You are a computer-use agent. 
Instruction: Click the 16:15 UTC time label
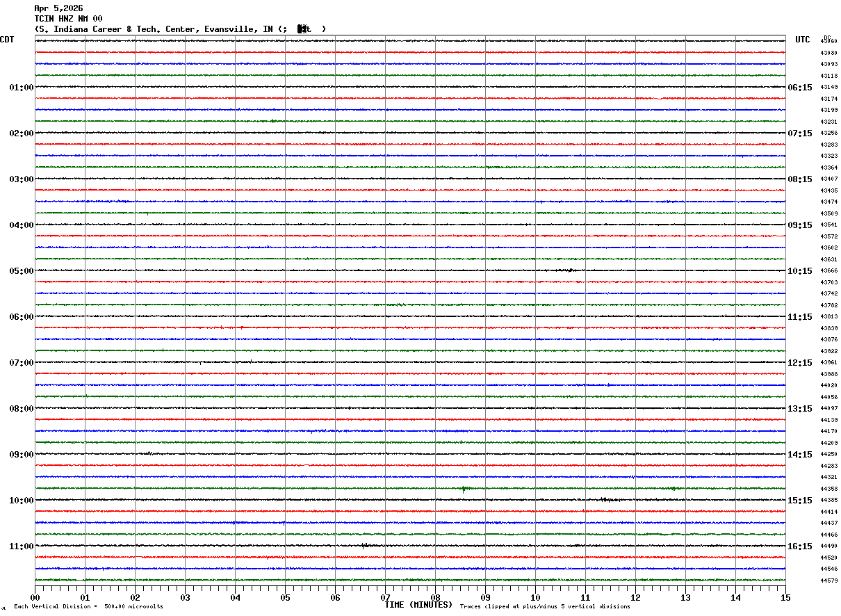(x=799, y=546)
